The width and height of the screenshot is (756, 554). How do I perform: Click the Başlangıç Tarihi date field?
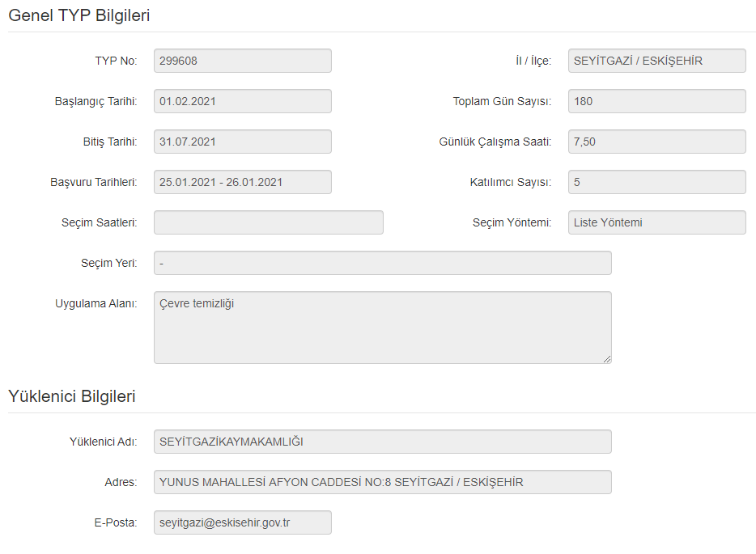click(242, 101)
